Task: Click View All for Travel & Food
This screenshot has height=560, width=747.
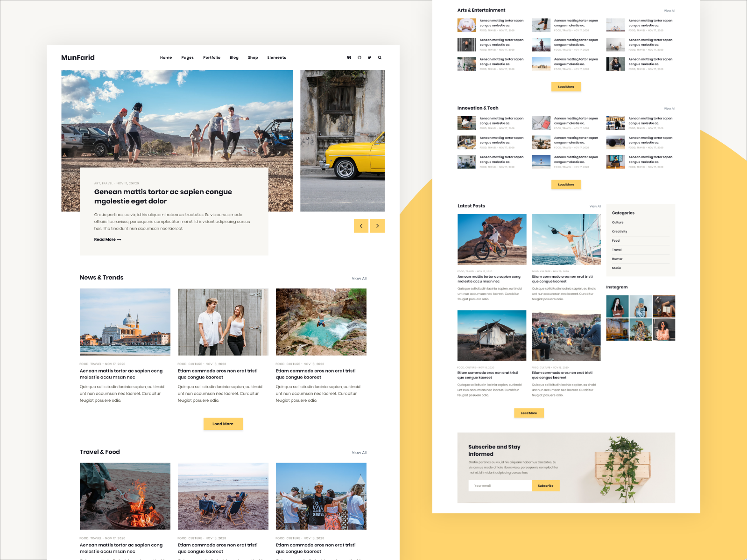Action: [359, 453]
